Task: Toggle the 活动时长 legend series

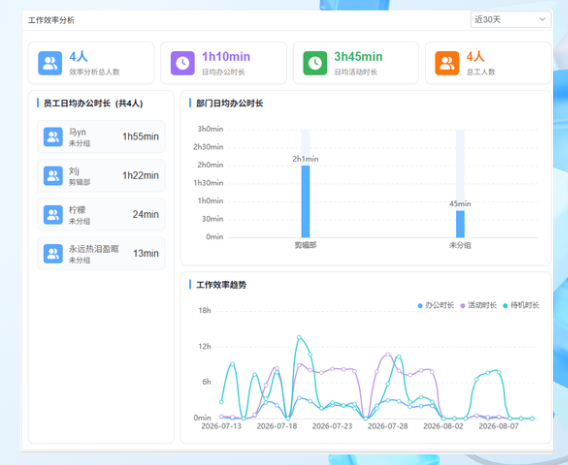Action: pyautogui.click(x=478, y=305)
